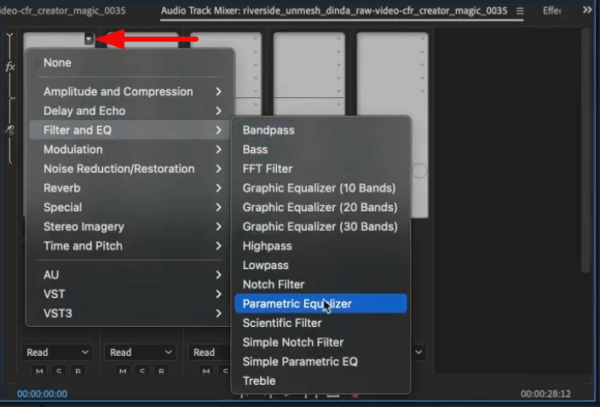Show hidden panels via double chevron overflow

(587, 10)
